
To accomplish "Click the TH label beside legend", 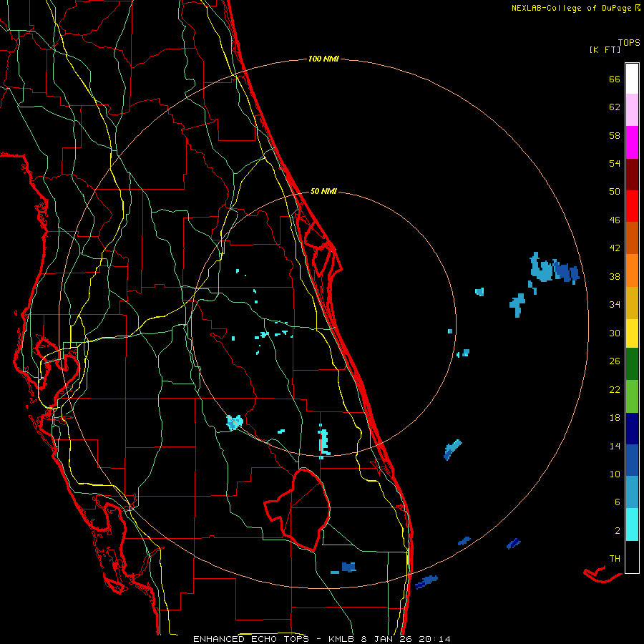I will coord(615,559).
